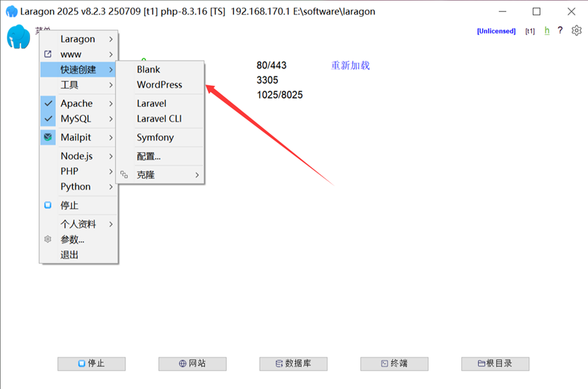
Task: Expand the PHP submenu arrow
Action: tap(111, 171)
